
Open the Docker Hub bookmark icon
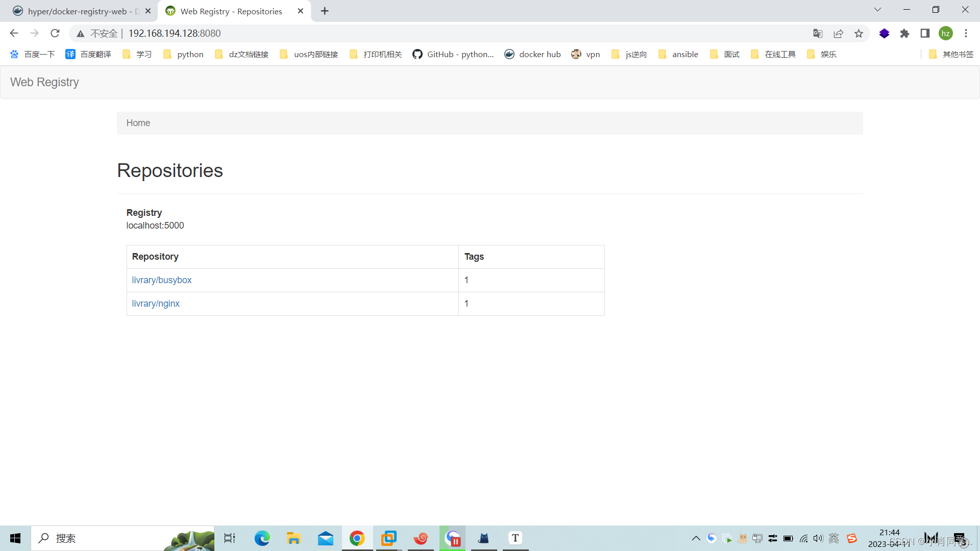coord(509,55)
